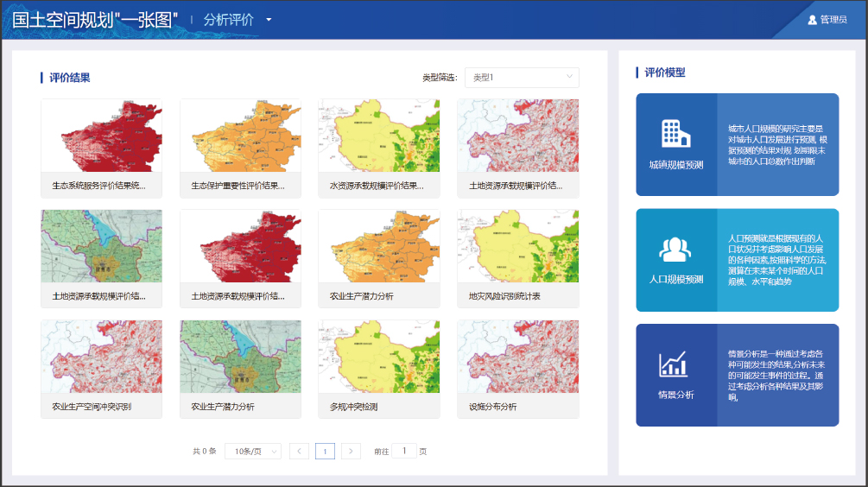Open the 10条/页 page size dropdown
Screen dimensions: 868x487
tap(253, 452)
